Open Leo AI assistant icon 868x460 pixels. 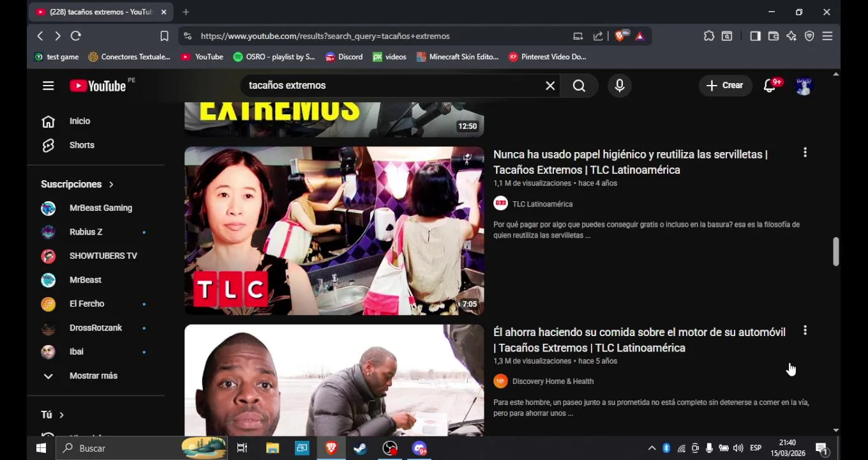point(791,36)
